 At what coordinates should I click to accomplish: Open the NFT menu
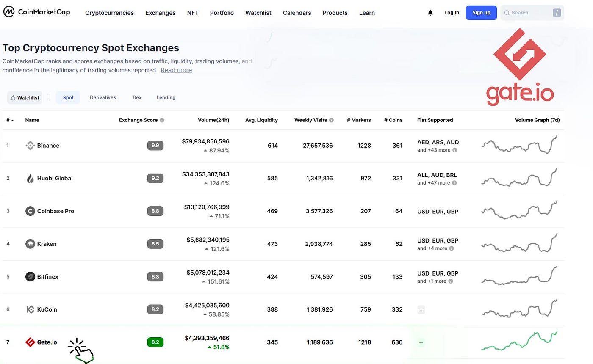point(193,13)
